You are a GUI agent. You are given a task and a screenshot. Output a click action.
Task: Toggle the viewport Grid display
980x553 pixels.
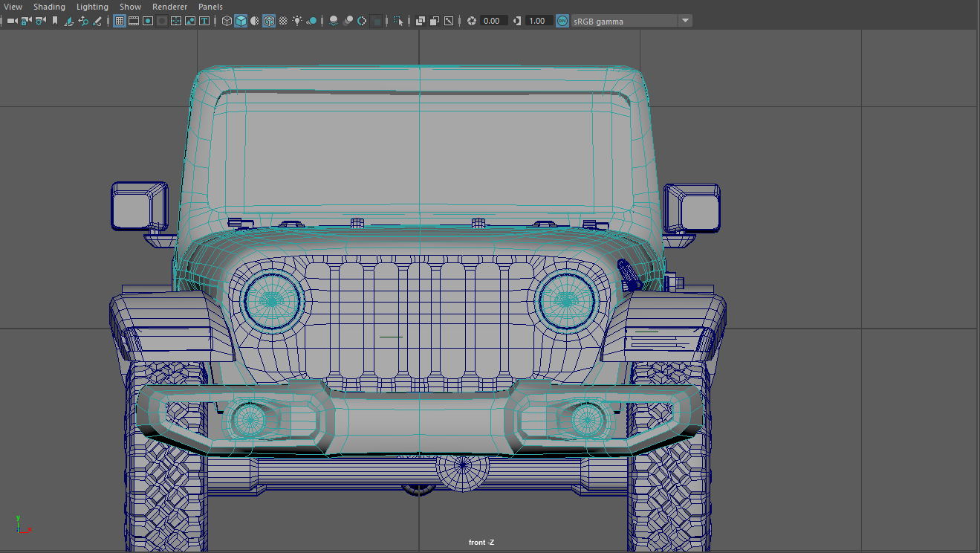119,21
